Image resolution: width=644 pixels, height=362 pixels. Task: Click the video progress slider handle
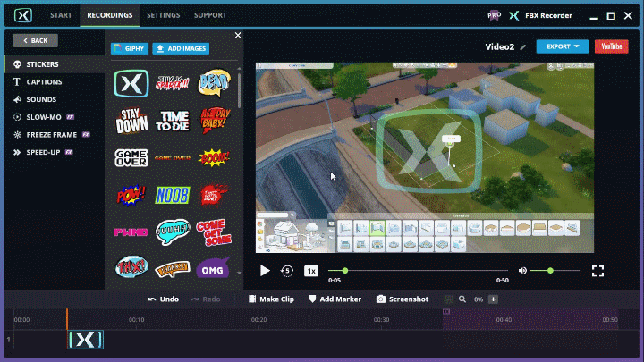click(x=345, y=271)
